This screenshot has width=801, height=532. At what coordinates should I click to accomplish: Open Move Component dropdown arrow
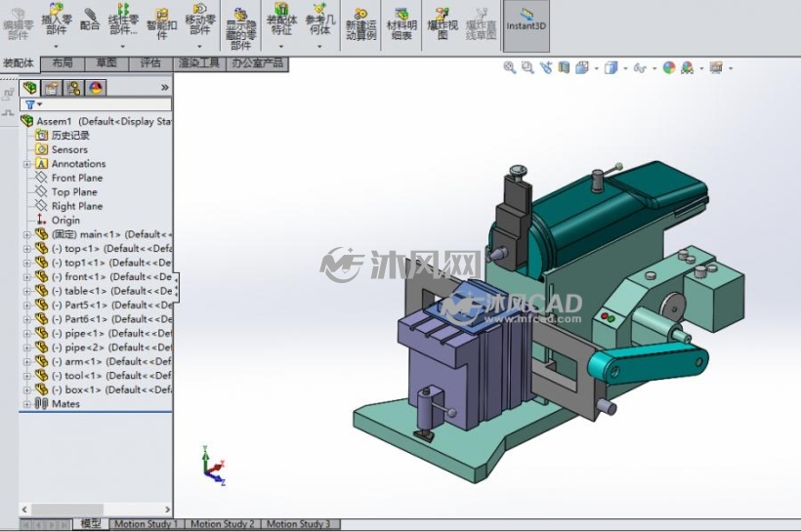199,47
